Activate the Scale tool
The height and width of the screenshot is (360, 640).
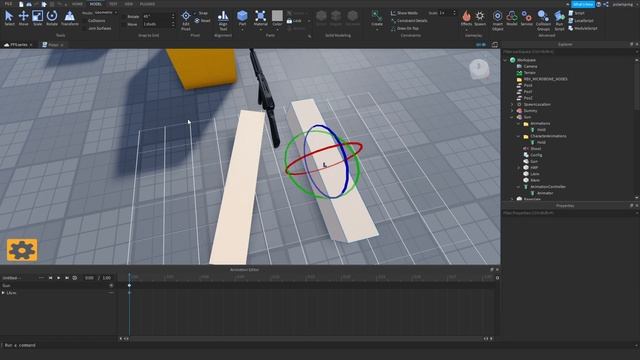tap(37, 18)
